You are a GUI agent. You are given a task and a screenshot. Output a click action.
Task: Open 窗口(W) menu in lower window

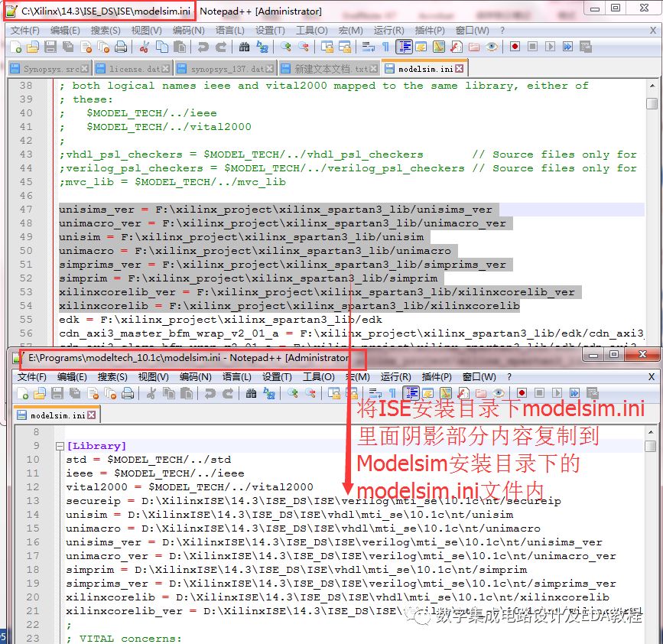479,377
